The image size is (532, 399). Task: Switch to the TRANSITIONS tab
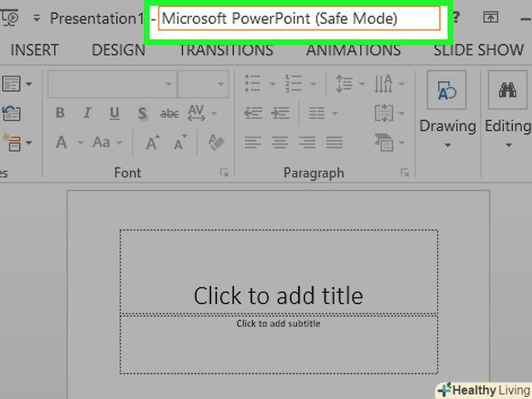[226, 50]
